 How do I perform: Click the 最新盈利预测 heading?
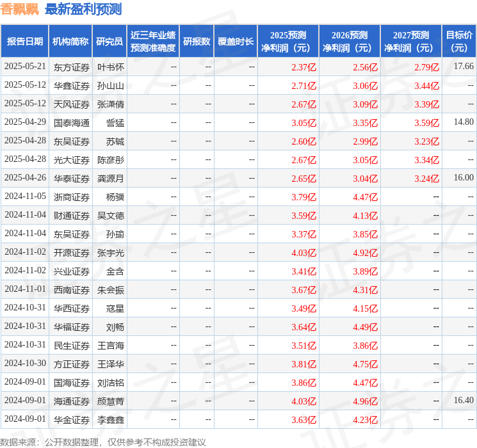[x=83, y=9]
